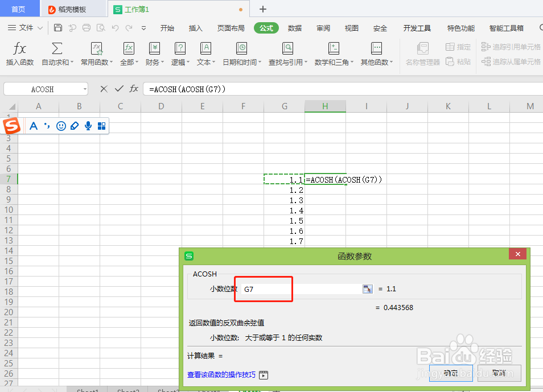Open the Date and Time (日期和时间) icon
Screen dimensions: 543x392
click(241, 48)
